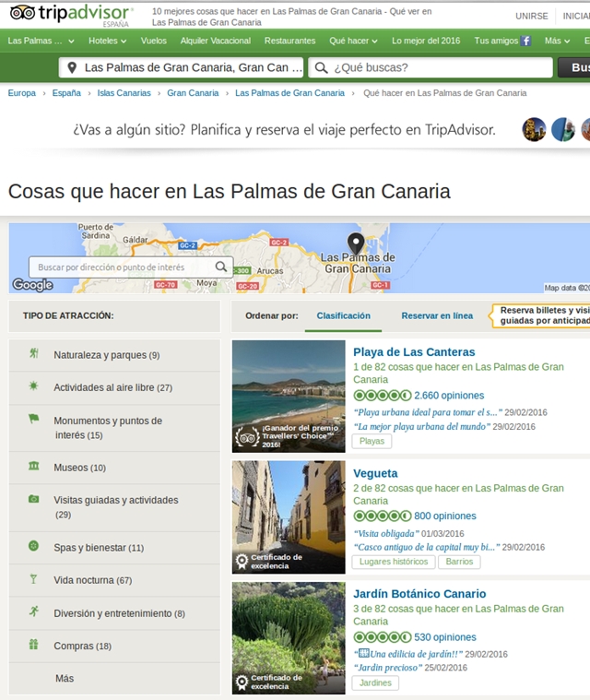Click the España breadcrumb link
The image size is (590, 700).
coord(66,93)
